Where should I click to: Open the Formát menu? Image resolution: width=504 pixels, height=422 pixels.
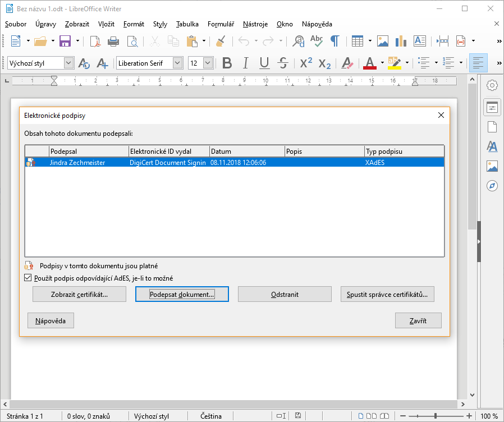134,24
